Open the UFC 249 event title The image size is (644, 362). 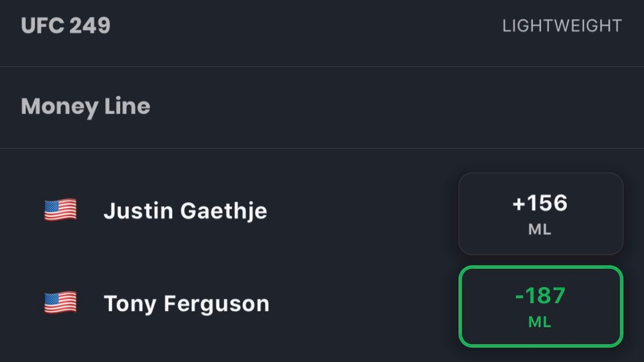[65, 26]
